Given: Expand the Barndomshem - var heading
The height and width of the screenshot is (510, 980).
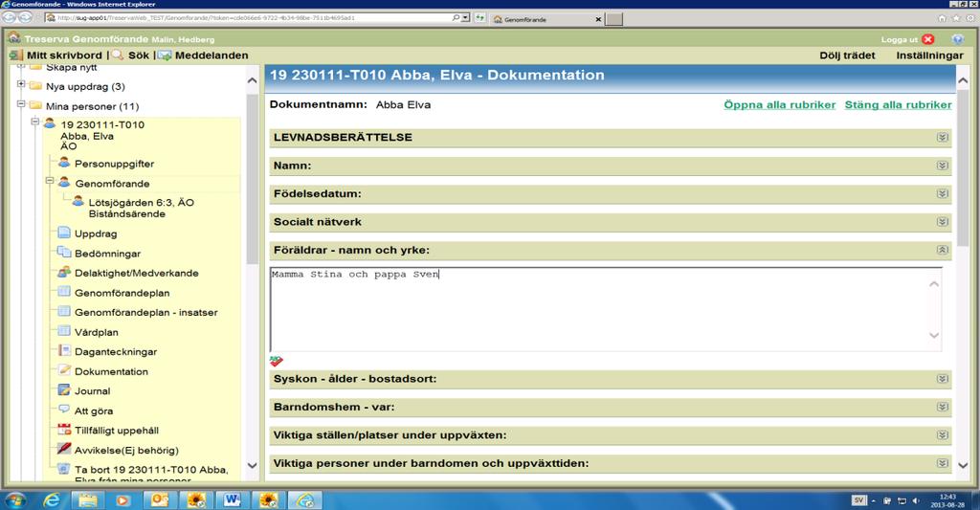Looking at the screenshot, I should (943, 407).
